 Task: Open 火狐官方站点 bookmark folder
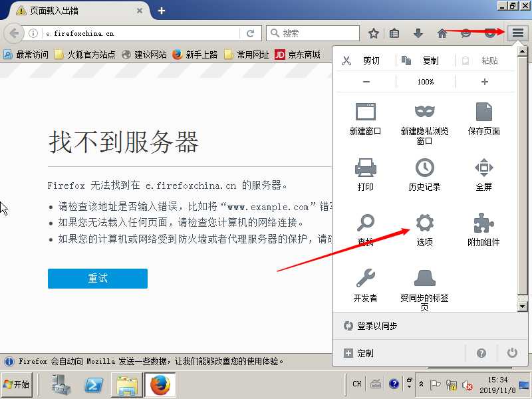(x=85, y=55)
